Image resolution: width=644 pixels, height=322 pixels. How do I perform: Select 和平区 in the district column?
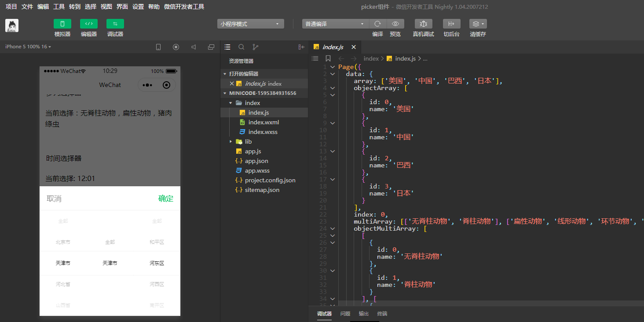point(157,242)
